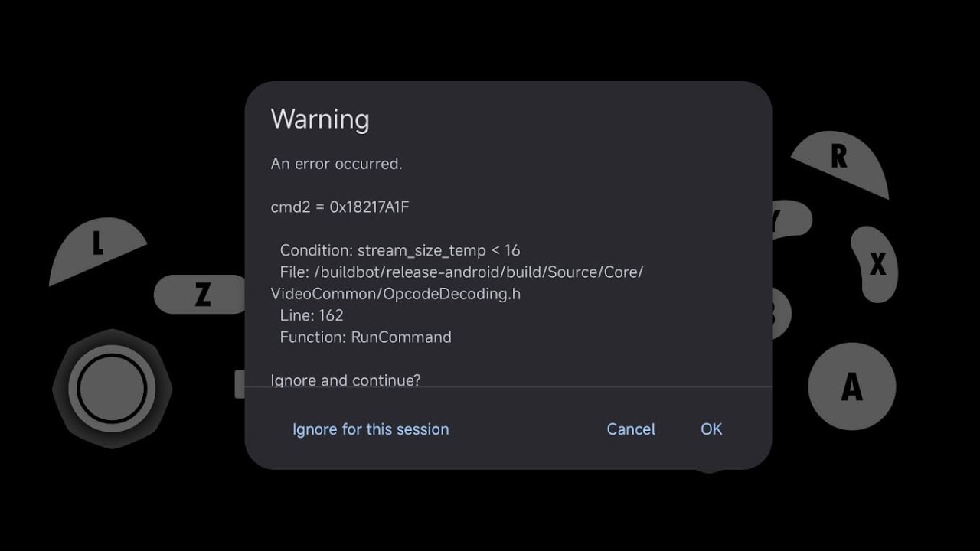Click the Condition: stream_size_temp line
This screenshot has width=980, height=551.
(400, 250)
